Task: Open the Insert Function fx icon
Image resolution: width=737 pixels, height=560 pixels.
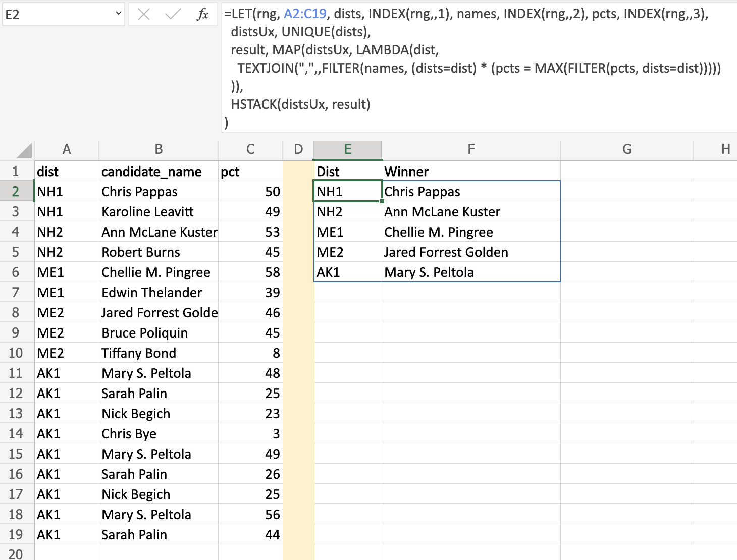Action: pos(202,14)
